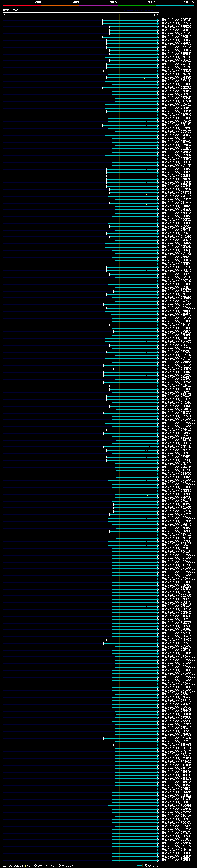Select hit label UniRef100_Q96HX0
Screen dimensions: 197x868
pyautogui.click(x=177, y=789)
